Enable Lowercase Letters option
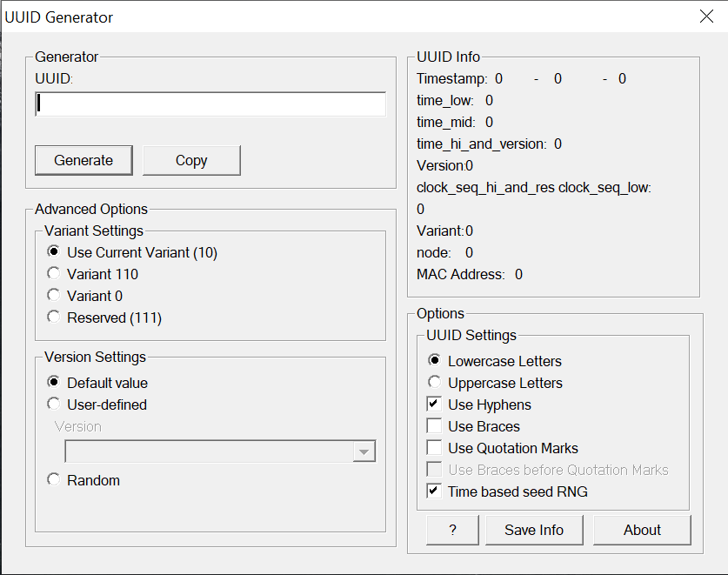The height and width of the screenshot is (575, 728). (435, 361)
